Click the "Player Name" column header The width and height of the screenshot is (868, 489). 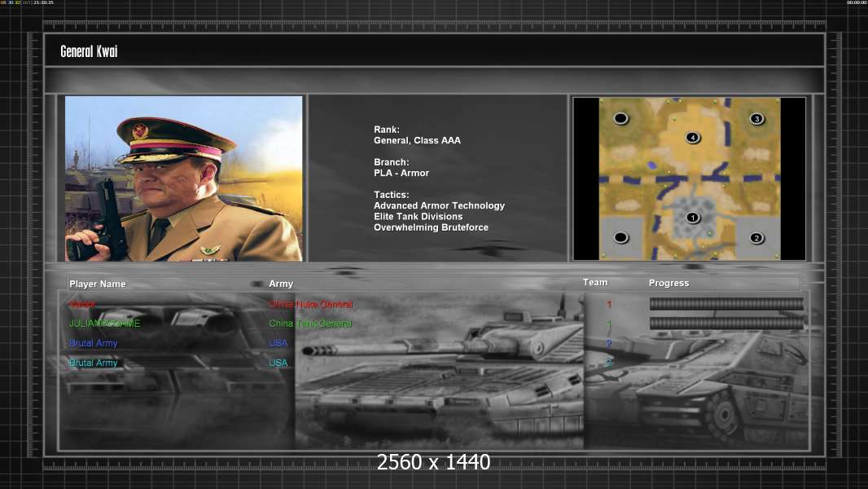[98, 284]
